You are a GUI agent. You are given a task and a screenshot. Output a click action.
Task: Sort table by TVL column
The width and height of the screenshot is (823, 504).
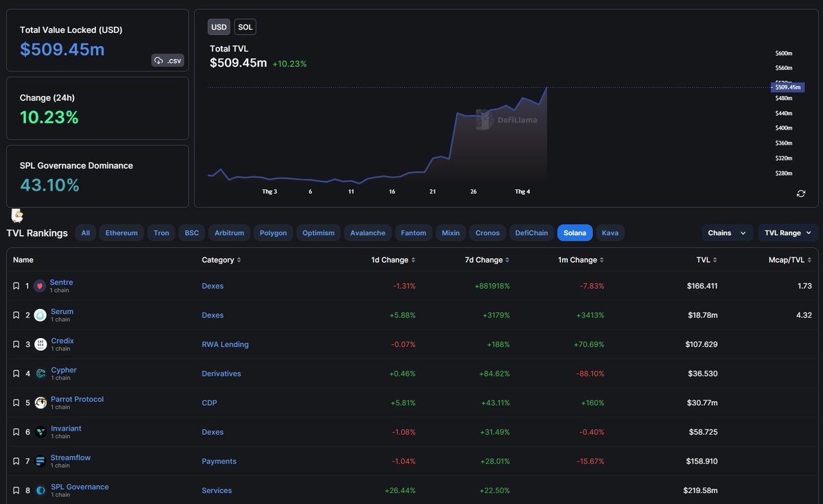pos(707,260)
